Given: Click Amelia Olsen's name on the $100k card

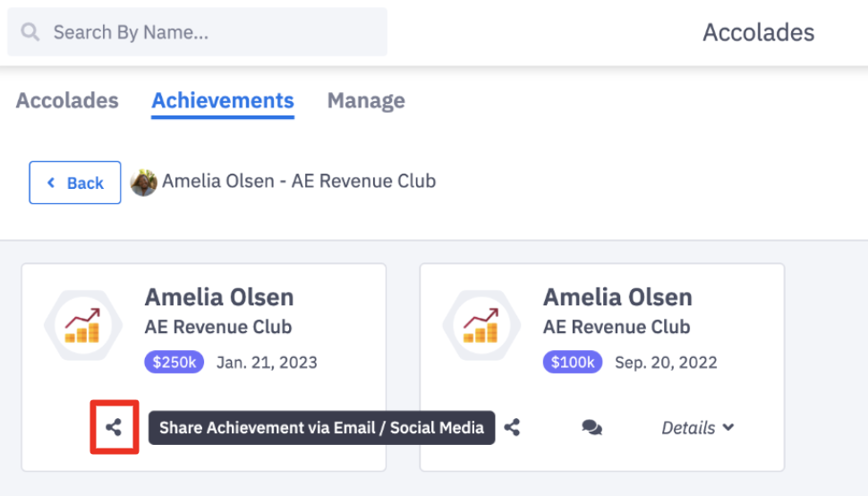Looking at the screenshot, I should coord(617,297).
